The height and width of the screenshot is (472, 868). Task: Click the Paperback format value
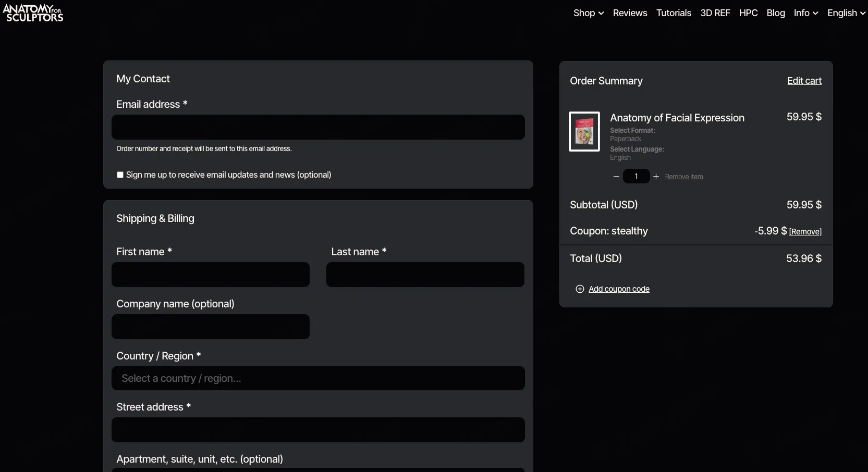[x=626, y=139]
